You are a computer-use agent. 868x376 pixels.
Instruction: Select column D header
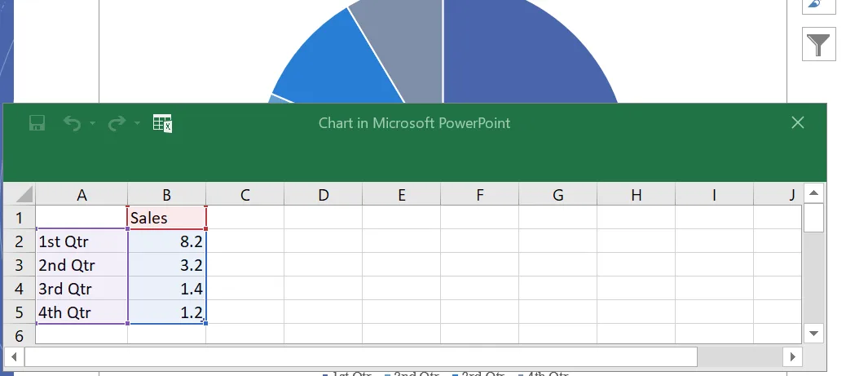324,195
